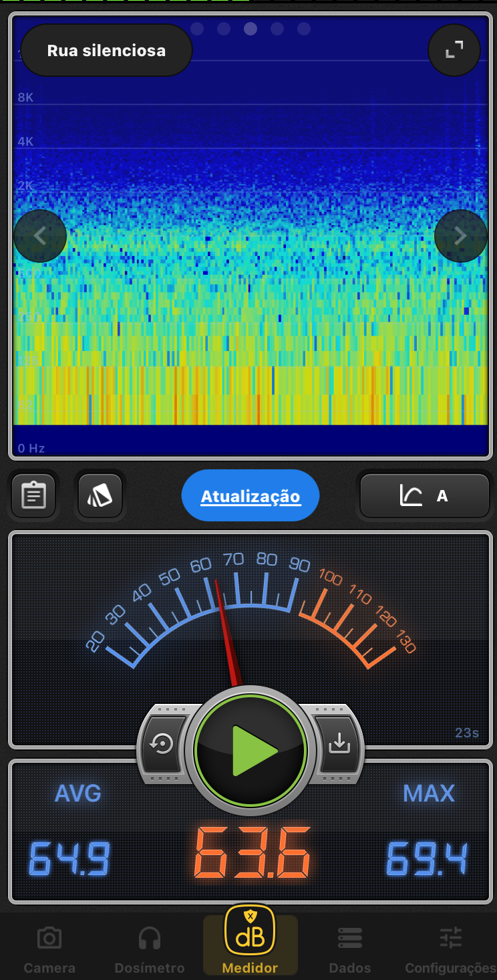The width and height of the screenshot is (497, 980).
Task: Tap the MAX 69.4 reading
Action: pyautogui.click(x=428, y=858)
